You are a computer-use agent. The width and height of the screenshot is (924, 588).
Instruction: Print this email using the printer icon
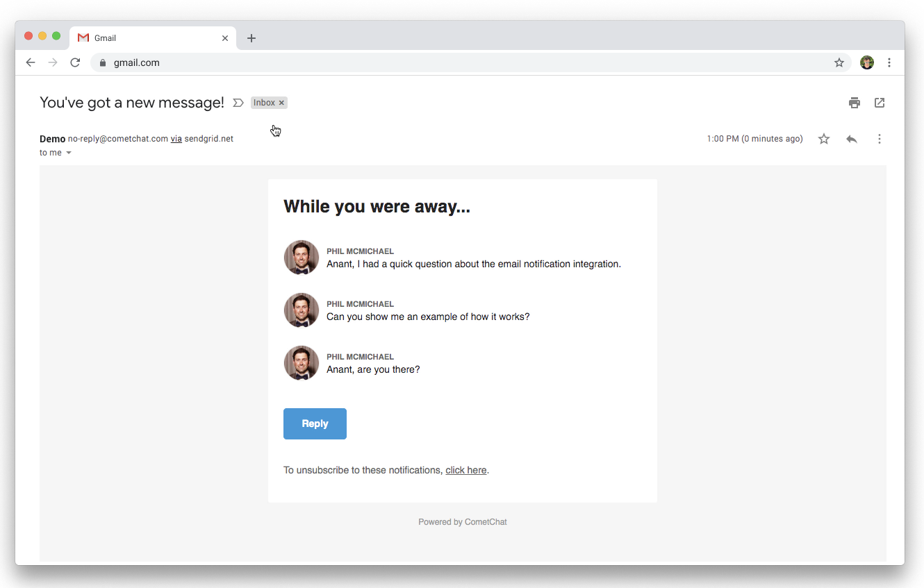pos(854,103)
